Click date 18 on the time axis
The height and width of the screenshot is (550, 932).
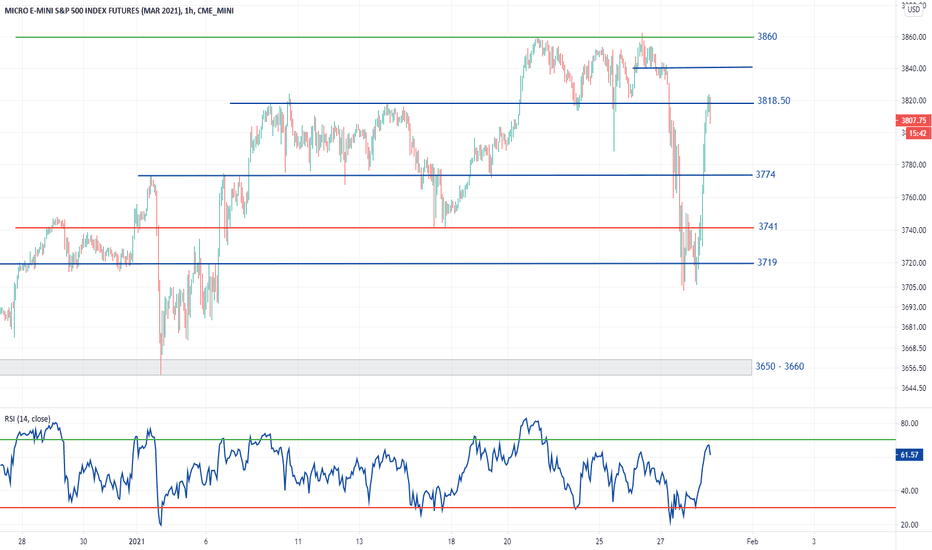click(x=451, y=542)
